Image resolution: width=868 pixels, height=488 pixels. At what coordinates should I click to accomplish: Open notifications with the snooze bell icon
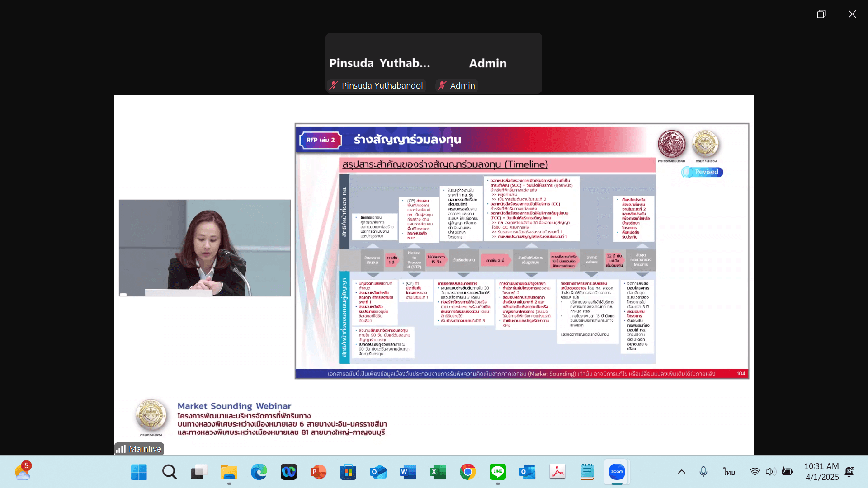[x=850, y=472]
